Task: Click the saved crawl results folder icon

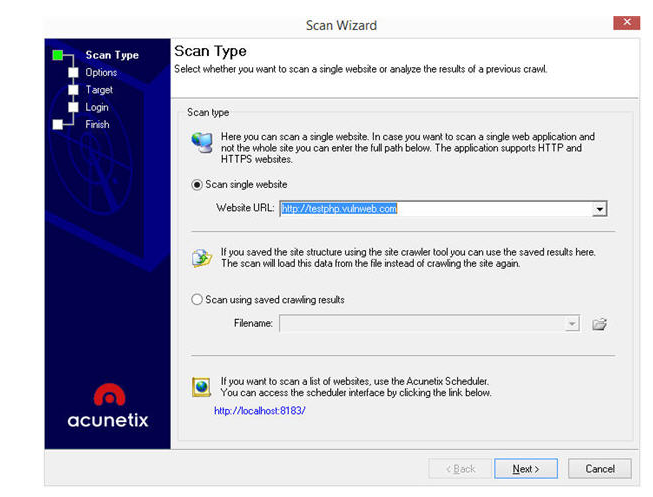Action: pos(202,258)
